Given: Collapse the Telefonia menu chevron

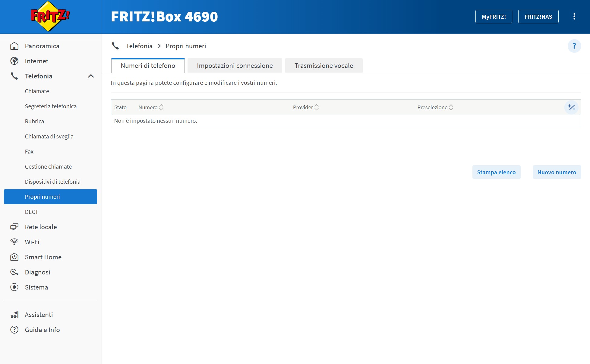Looking at the screenshot, I should pyautogui.click(x=91, y=76).
